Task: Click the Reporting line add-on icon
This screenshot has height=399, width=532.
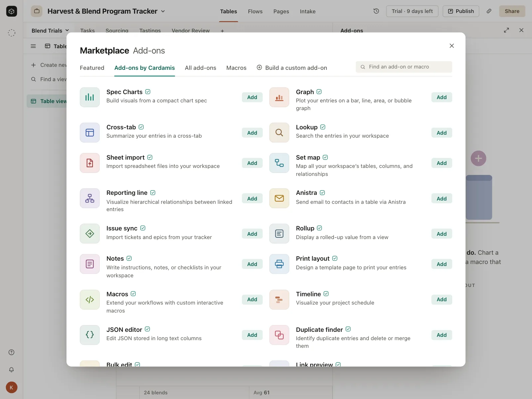Action: (x=90, y=199)
